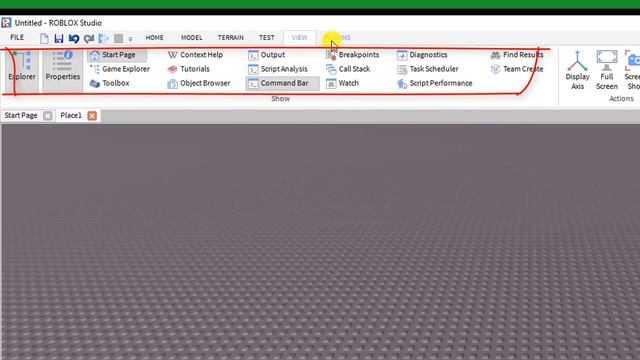Open the Watch window
This screenshot has height=360, width=640.
coord(342,83)
